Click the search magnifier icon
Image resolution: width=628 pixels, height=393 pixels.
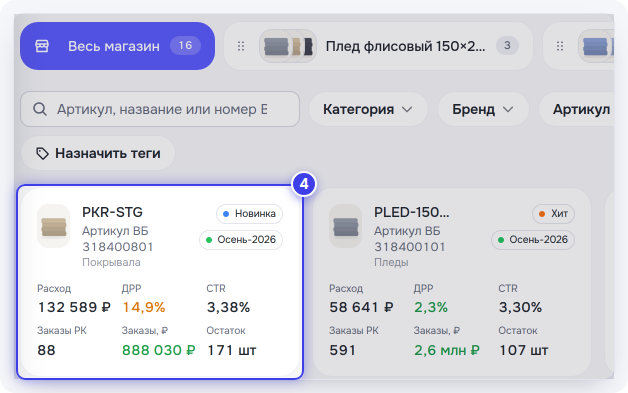[40, 109]
